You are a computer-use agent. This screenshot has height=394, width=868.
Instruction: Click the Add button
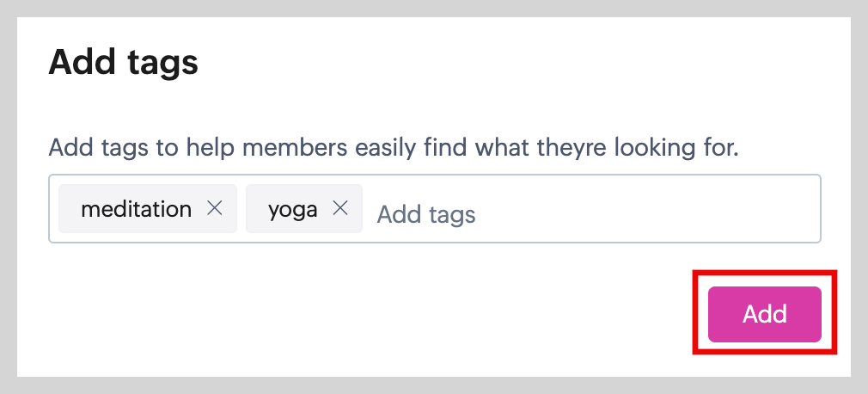coord(764,314)
